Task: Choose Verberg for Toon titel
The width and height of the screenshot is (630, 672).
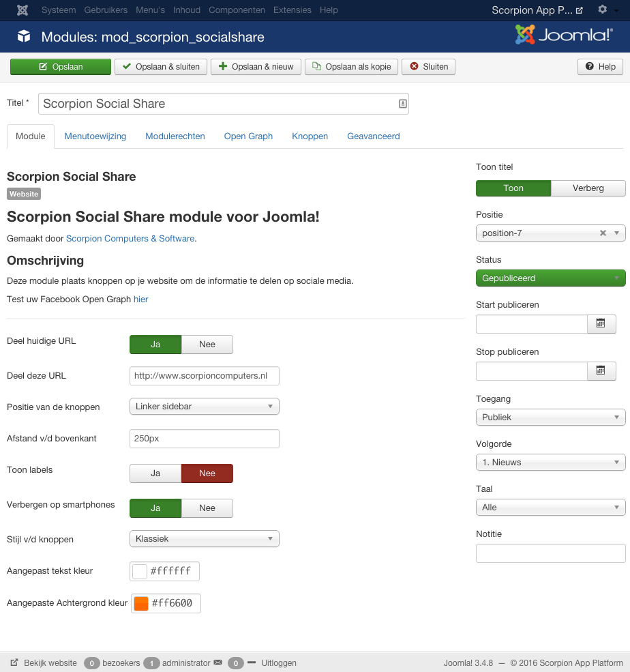Action: click(x=588, y=188)
